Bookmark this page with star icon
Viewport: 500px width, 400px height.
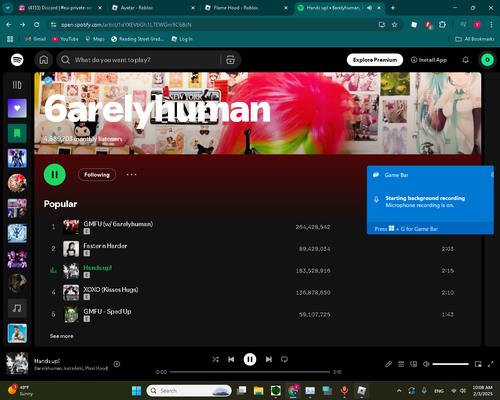(395, 25)
